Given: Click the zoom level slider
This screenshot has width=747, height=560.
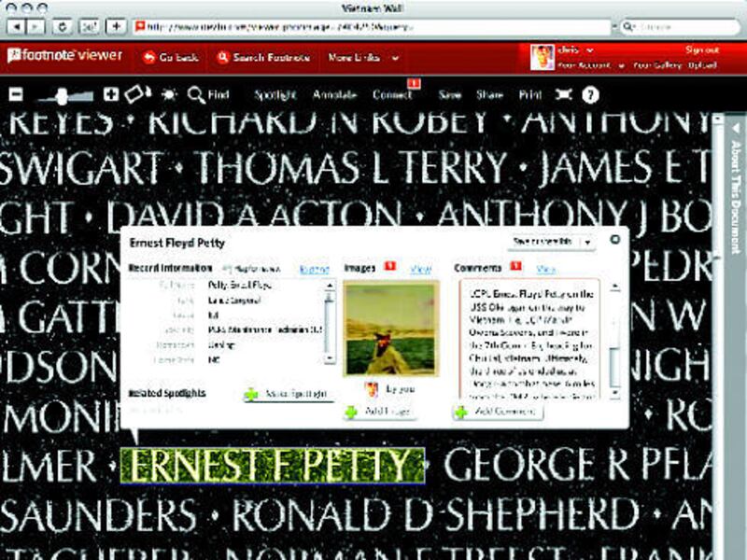Looking at the screenshot, I should point(64,94).
